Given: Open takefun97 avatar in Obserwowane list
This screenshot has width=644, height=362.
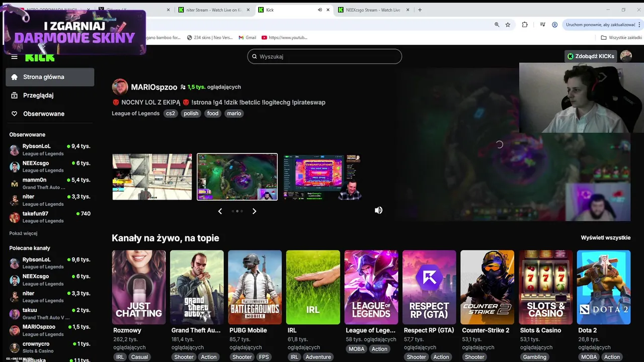Looking at the screenshot, I should 14,217.
